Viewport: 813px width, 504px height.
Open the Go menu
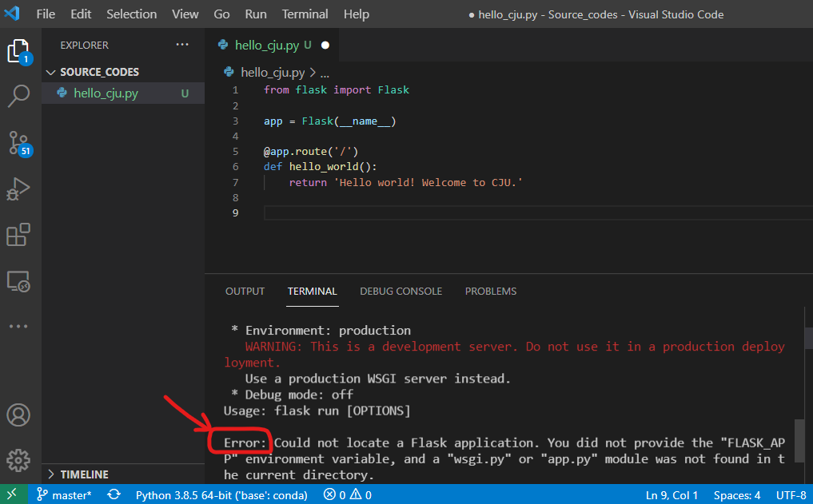tap(221, 14)
